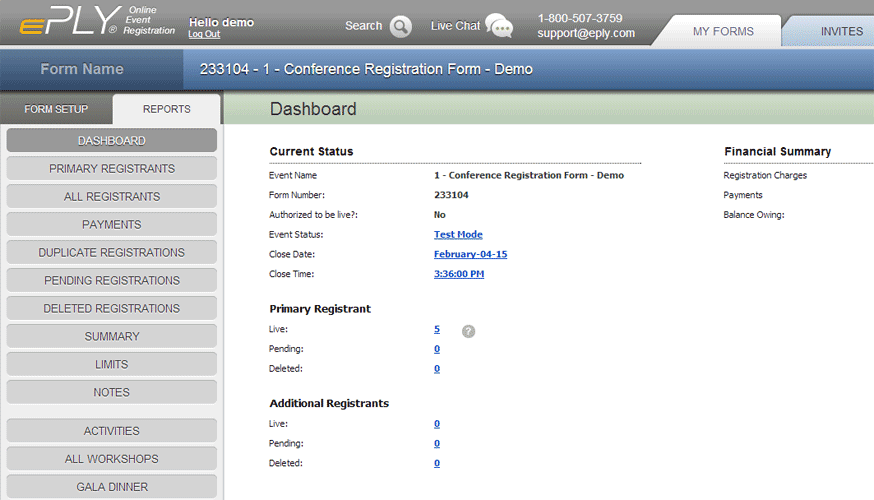
Task: Click the help question mark icon beside Live count
Action: pos(468,331)
